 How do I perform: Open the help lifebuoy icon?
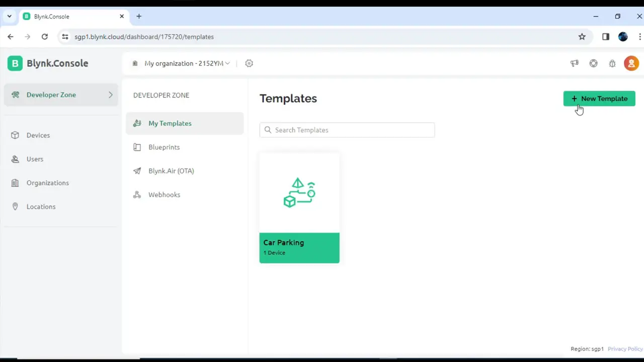tap(594, 63)
